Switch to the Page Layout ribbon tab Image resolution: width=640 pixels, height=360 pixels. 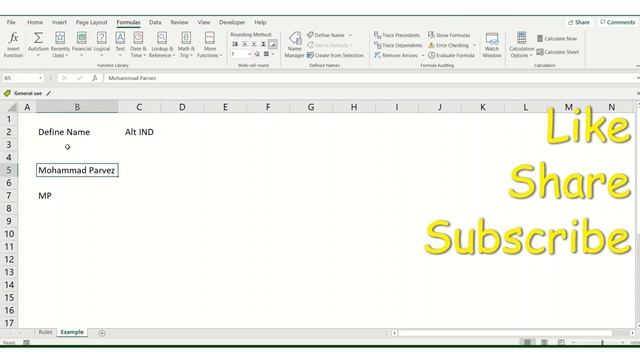coord(91,22)
